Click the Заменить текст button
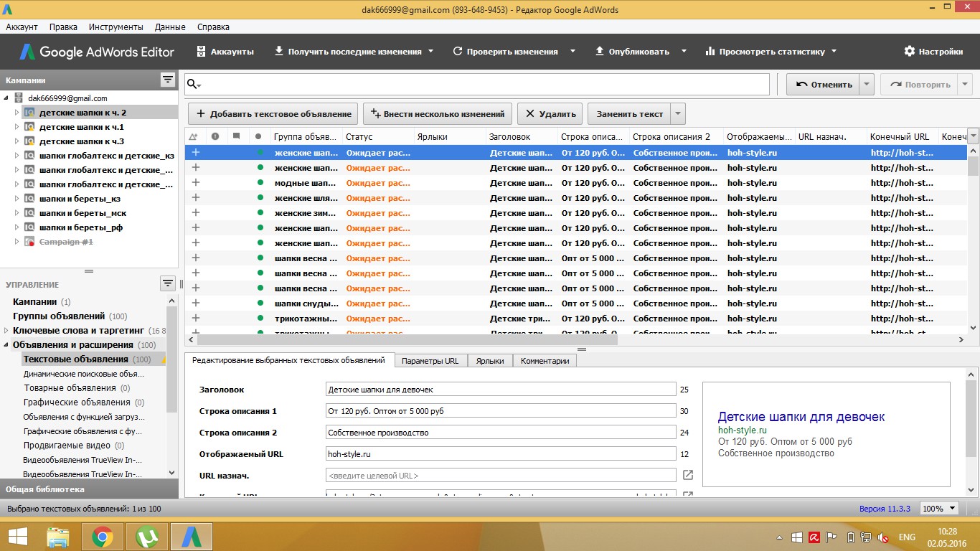Screen dimensions: 980x551 pyautogui.click(x=629, y=113)
